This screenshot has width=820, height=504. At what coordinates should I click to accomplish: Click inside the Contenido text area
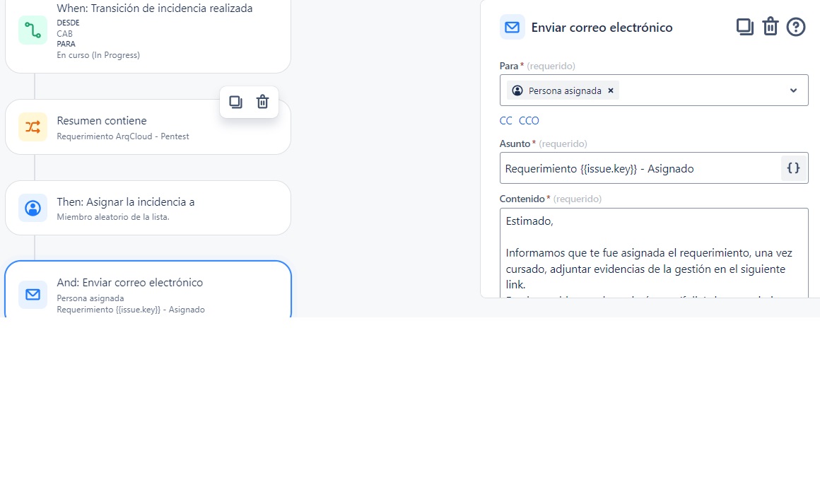[654, 253]
